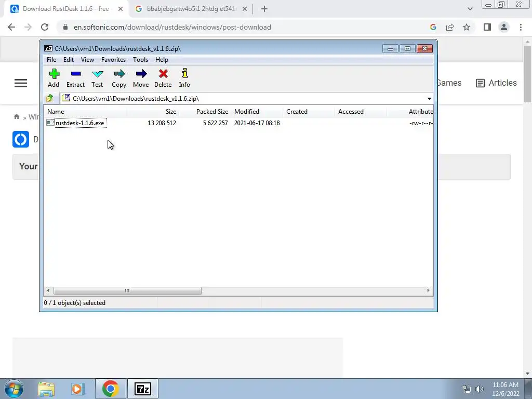The image size is (532, 399).
Task: Open Softonic hamburger menu
Action: click(21, 83)
